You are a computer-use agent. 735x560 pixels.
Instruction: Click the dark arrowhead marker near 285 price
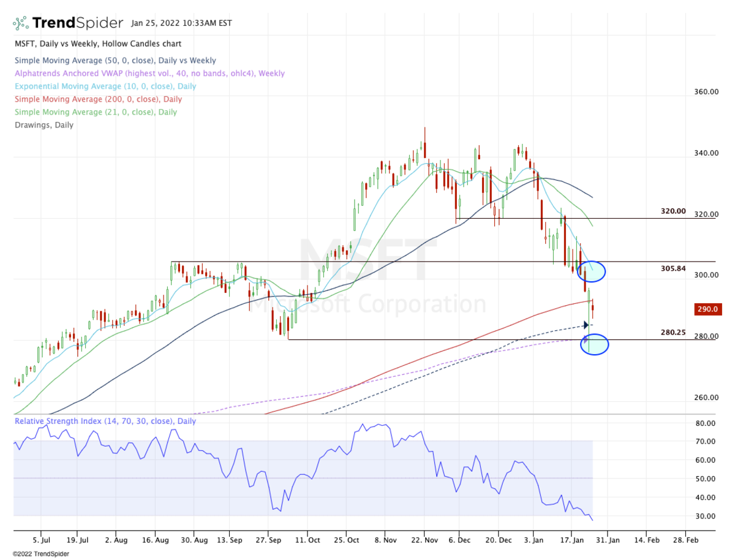click(586, 325)
